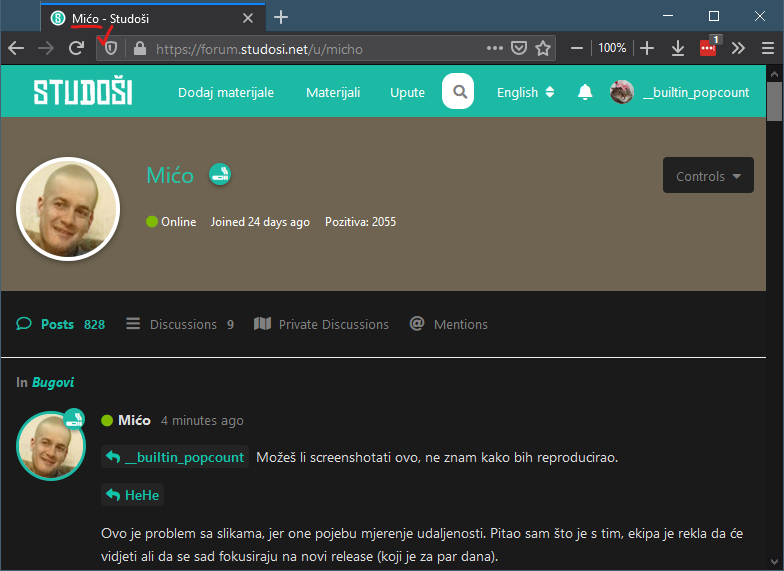Screen dimensions: 784x571
Task: Click badge on post avatar
Action: click(x=74, y=419)
